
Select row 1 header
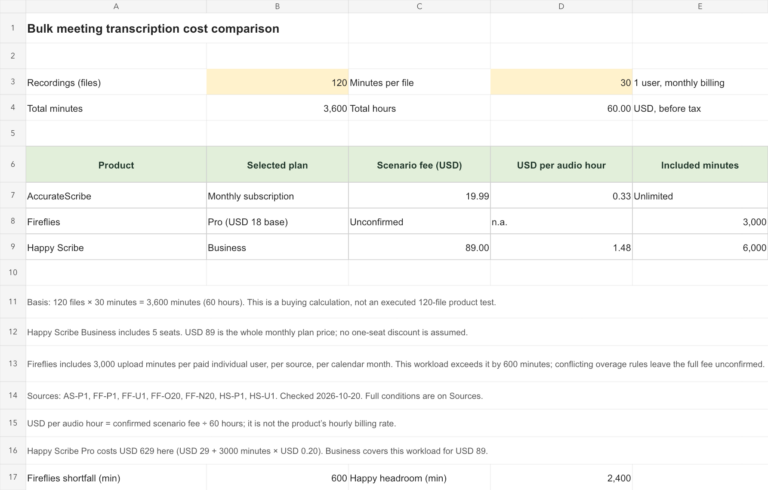tap(13, 28)
